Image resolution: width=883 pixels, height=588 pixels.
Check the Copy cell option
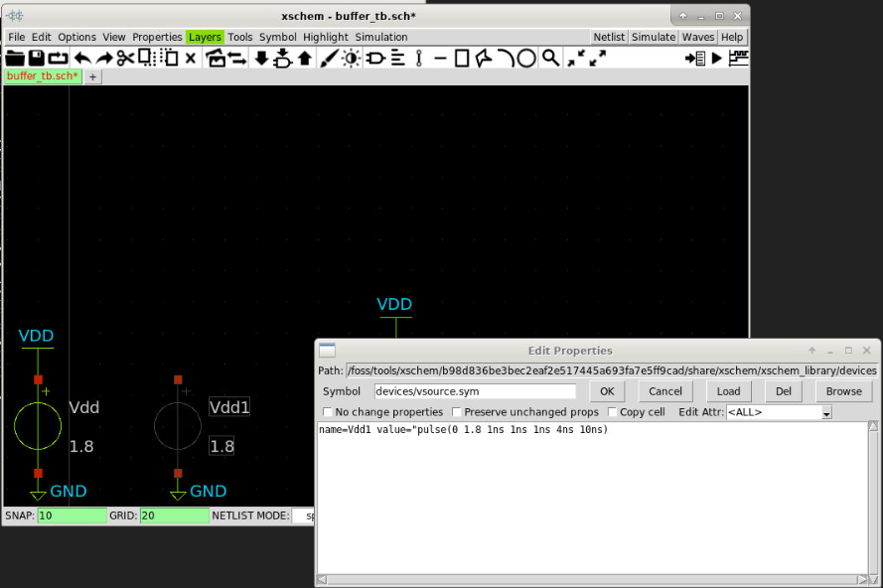pyautogui.click(x=612, y=412)
